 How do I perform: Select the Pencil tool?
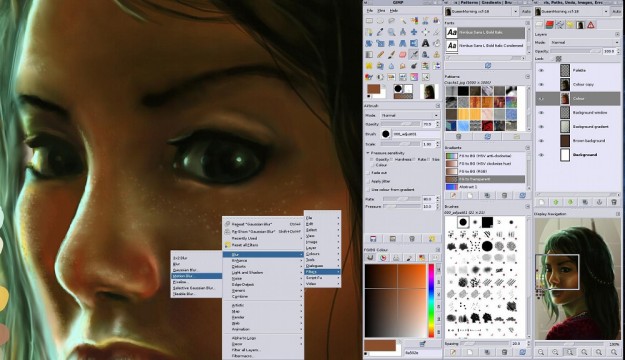coord(380,54)
